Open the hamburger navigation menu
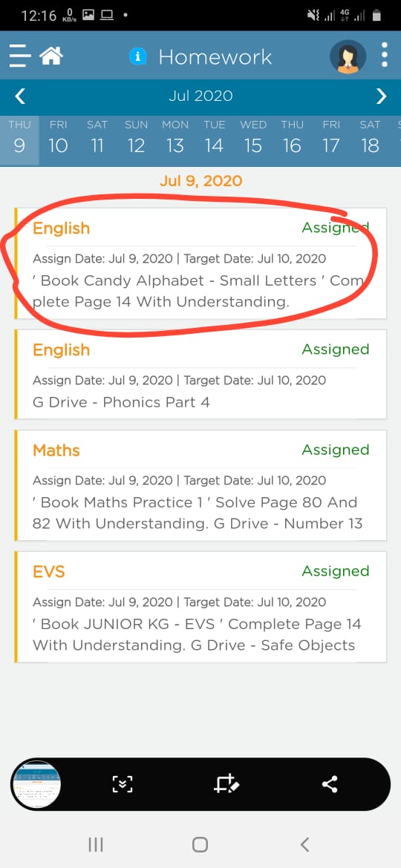The height and width of the screenshot is (868, 401). point(19,56)
